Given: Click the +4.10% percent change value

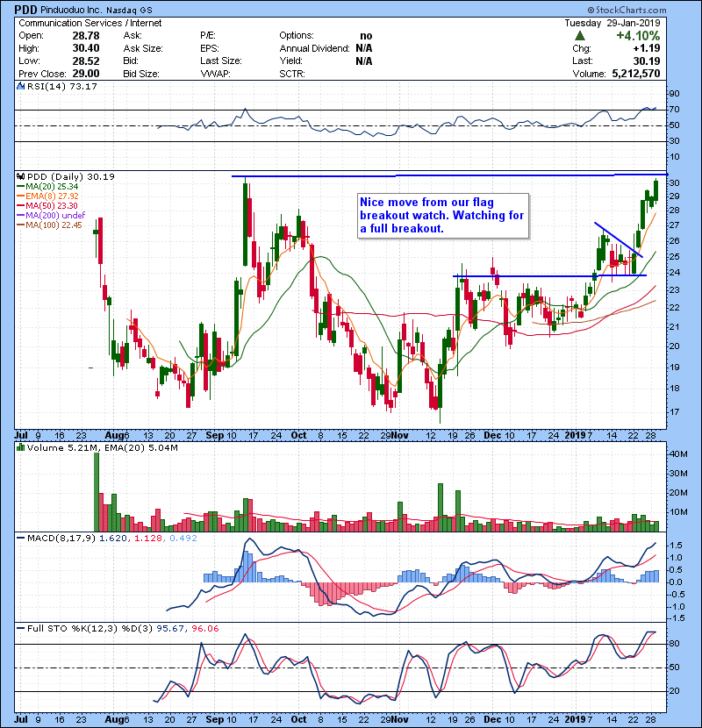Looking at the screenshot, I should [638, 36].
